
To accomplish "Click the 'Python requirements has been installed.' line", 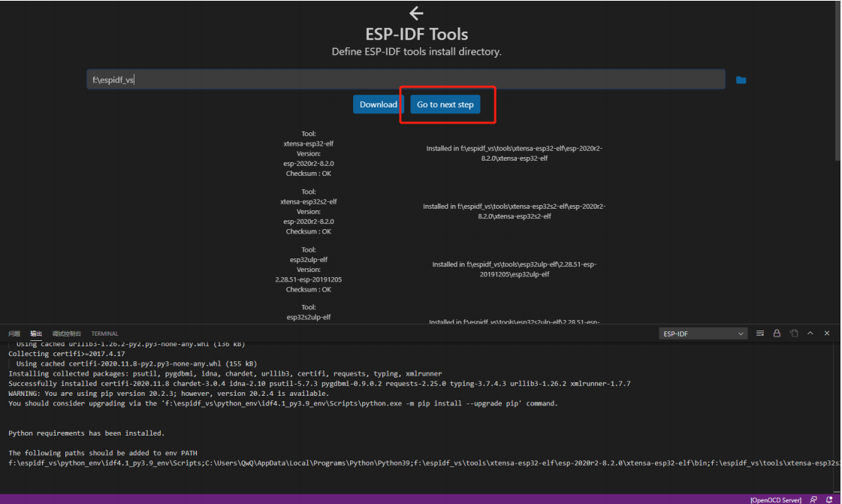I will [86, 433].
